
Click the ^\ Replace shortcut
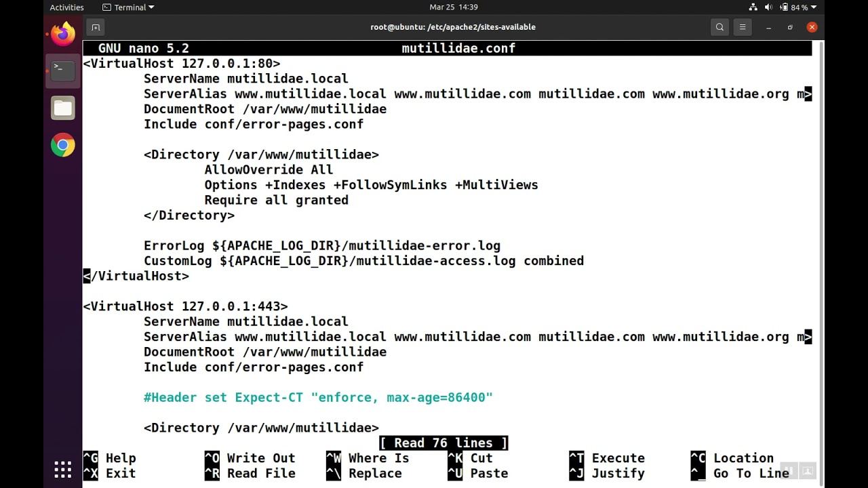pos(363,473)
